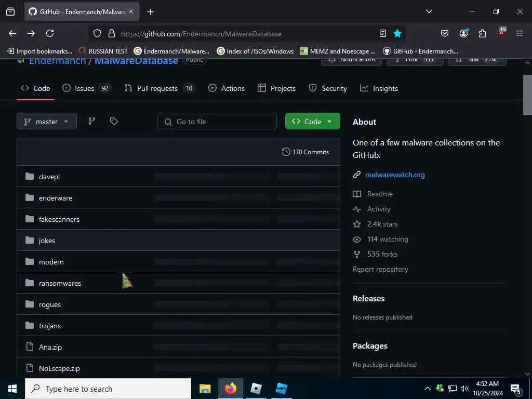Open the tracking protection shield icon
The width and height of the screenshot is (532, 399).
(x=97, y=34)
